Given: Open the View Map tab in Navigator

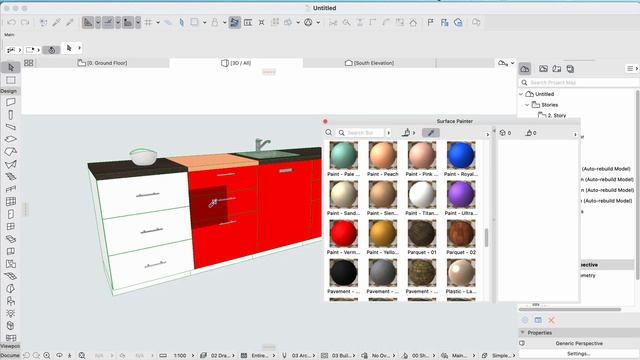Looking at the screenshot, I should point(543,69).
